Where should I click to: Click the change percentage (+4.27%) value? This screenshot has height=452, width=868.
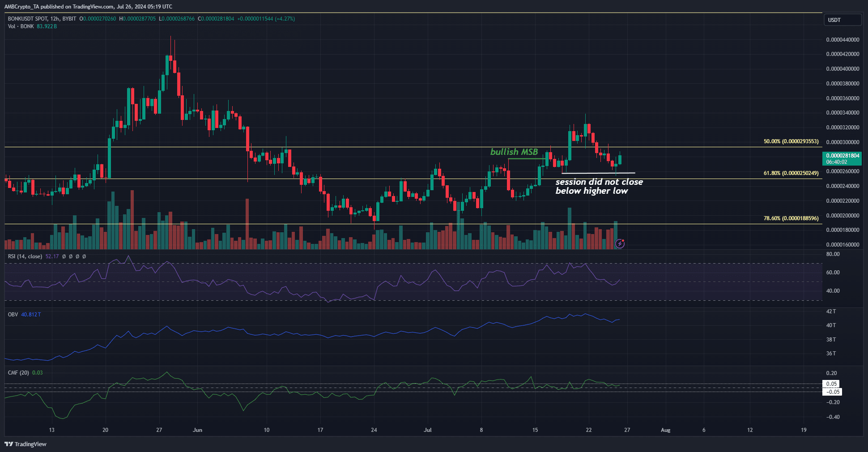point(285,19)
